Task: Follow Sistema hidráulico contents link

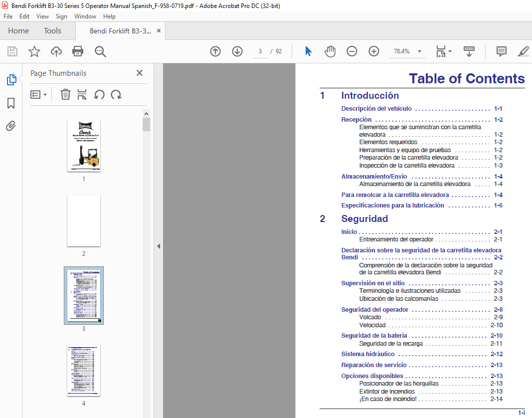Action: pyautogui.click(x=368, y=354)
